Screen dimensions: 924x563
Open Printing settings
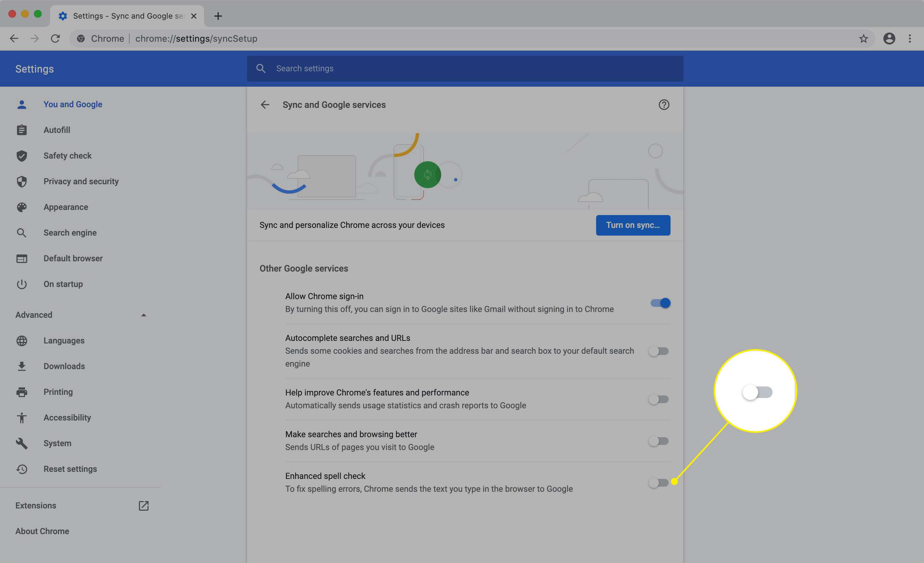[58, 392]
